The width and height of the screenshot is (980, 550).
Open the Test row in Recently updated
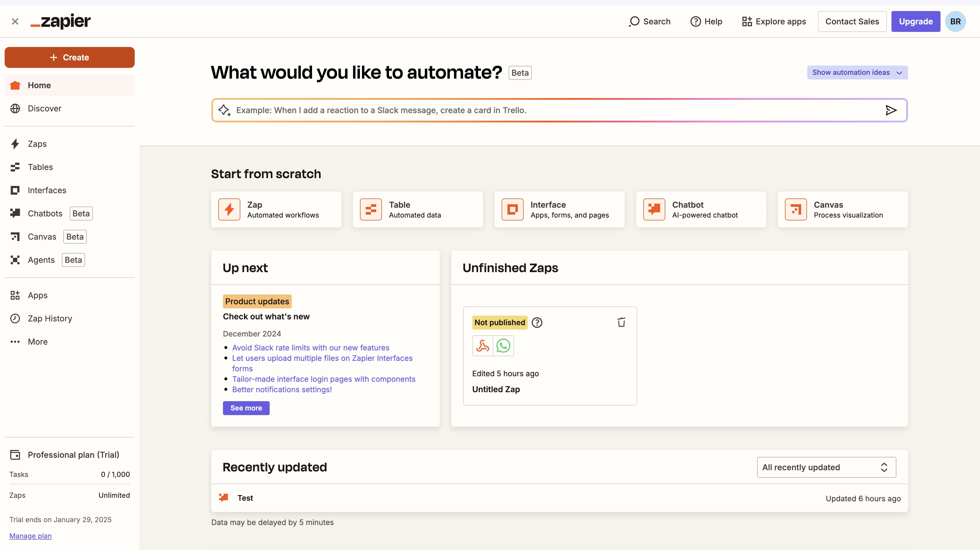point(559,498)
